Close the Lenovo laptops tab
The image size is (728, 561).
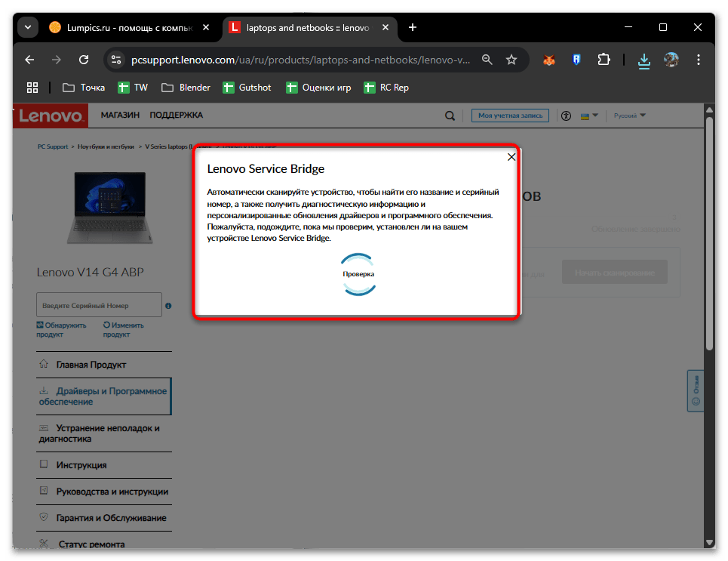click(x=386, y=27)
